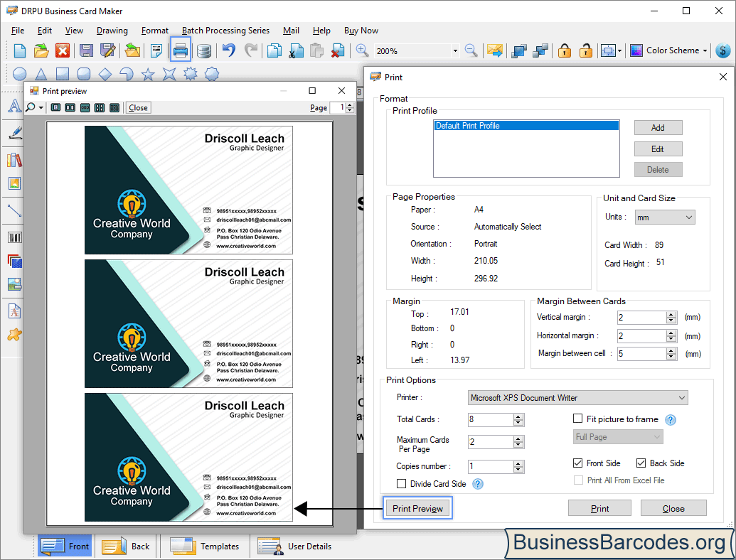Click the Print Preview button
This screenshot has height=560, width=736.
[x=417, y=508]
